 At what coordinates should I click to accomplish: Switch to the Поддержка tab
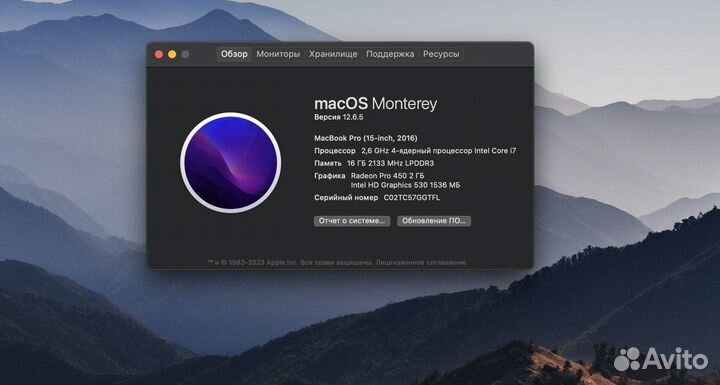point(390,54)
